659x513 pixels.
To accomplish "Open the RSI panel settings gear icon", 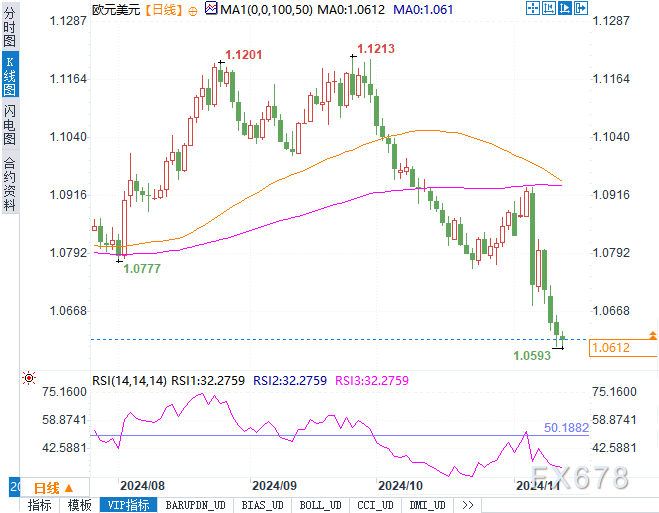I will coord(29,379).
